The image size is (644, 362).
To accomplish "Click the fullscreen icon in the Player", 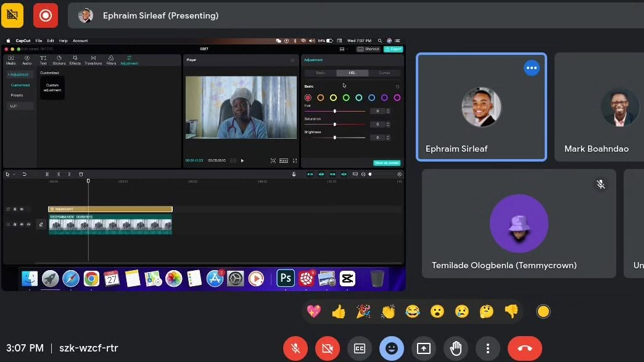I will click(x=294, y=160).
